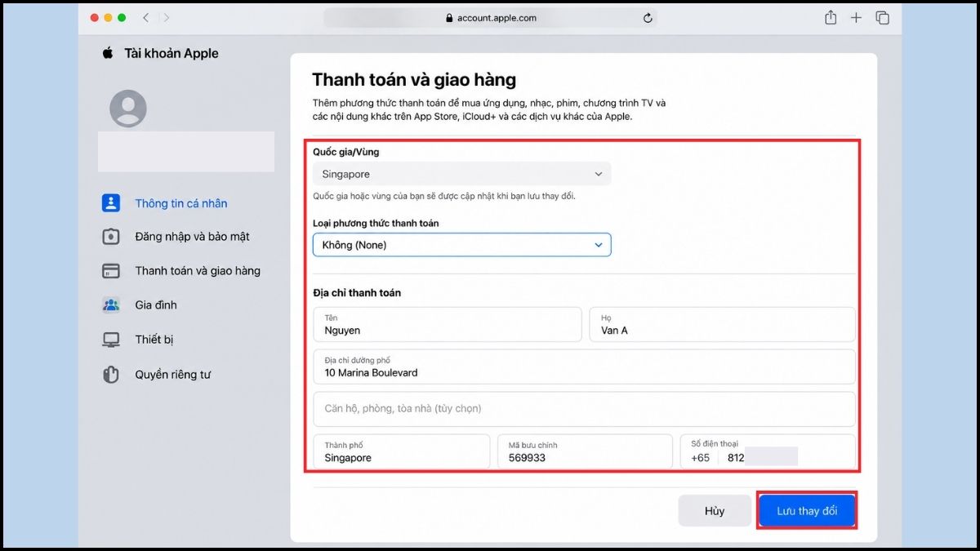The width and height of the screenshot is (980, 551).
Task: Click the Safari back arrow
Action: pyautogui.click(x=145, y=17)
